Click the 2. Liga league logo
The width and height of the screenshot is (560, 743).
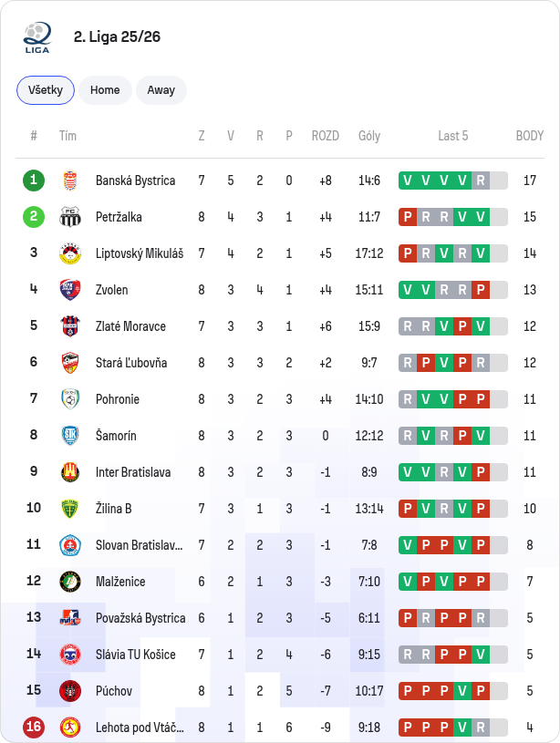tap(37, 37)
